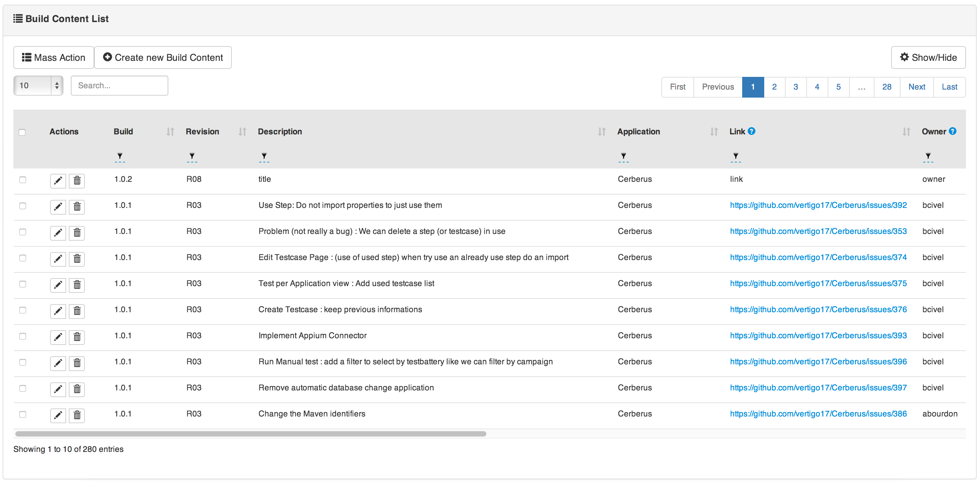This screenshot has width=980, height=482.
Task: Sort by the Build column arrows
Action: 170,132
